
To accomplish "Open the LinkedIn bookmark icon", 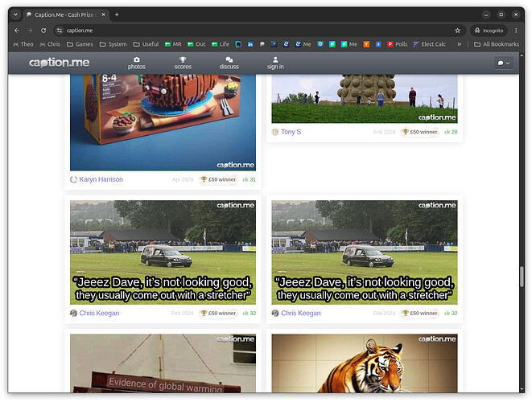I will [x=250, y=44].
